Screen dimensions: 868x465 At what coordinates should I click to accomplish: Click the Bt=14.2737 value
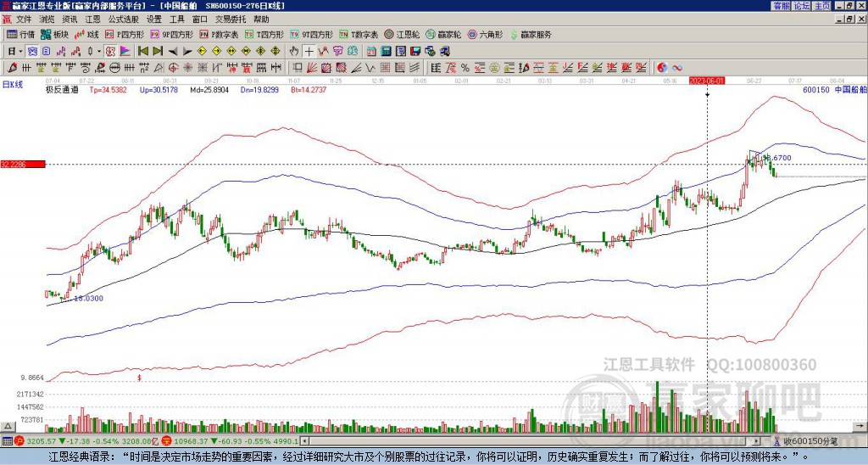point(309,89)
